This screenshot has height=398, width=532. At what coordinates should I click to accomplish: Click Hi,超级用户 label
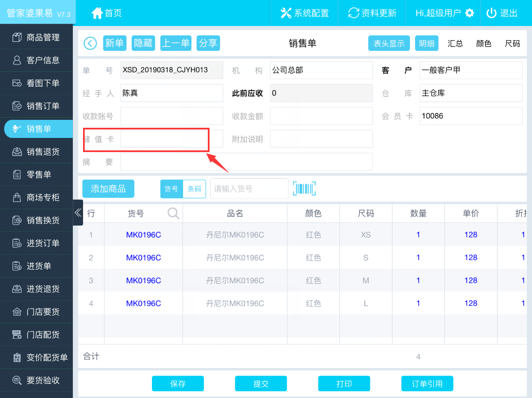pos(438,13)
